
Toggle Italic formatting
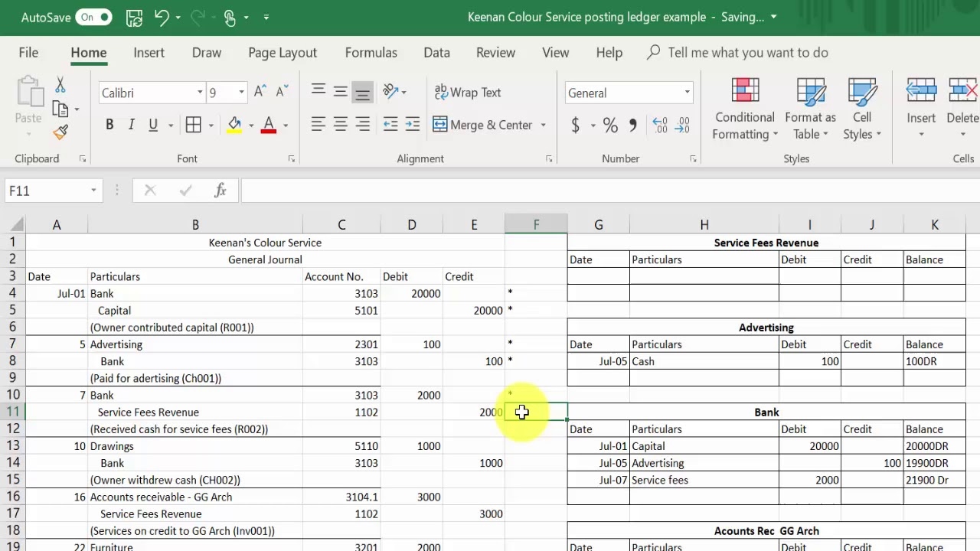click(x=130, y=124)
